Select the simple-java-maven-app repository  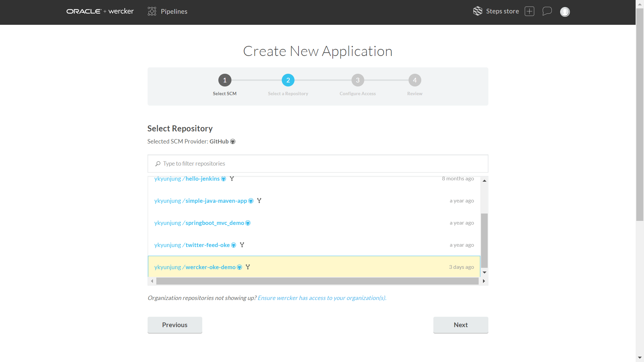coord(216,201)
